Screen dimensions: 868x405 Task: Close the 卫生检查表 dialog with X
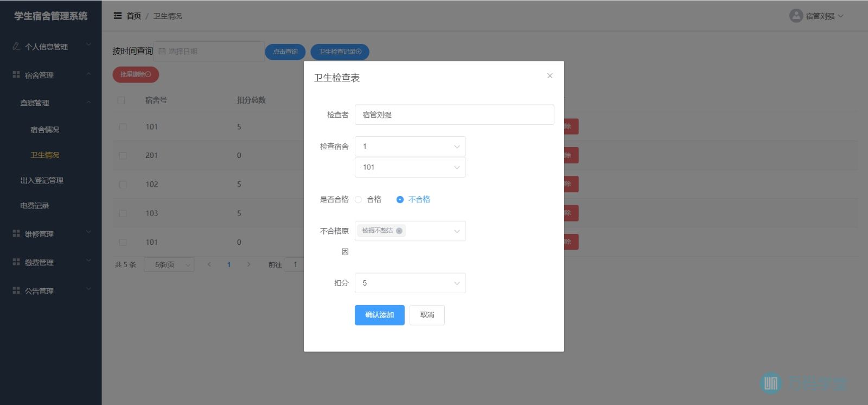click(550, 75)
